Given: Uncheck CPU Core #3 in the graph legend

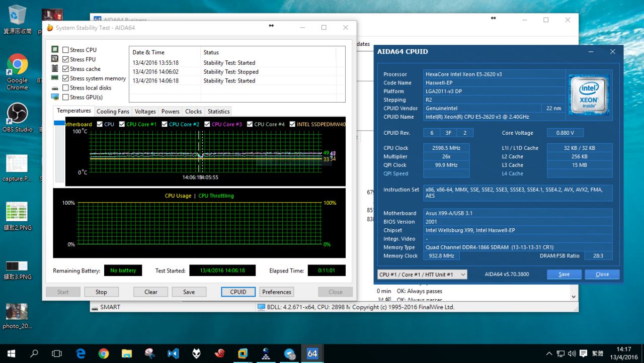Looking at the screenshot, I should (x=207, y=124).
